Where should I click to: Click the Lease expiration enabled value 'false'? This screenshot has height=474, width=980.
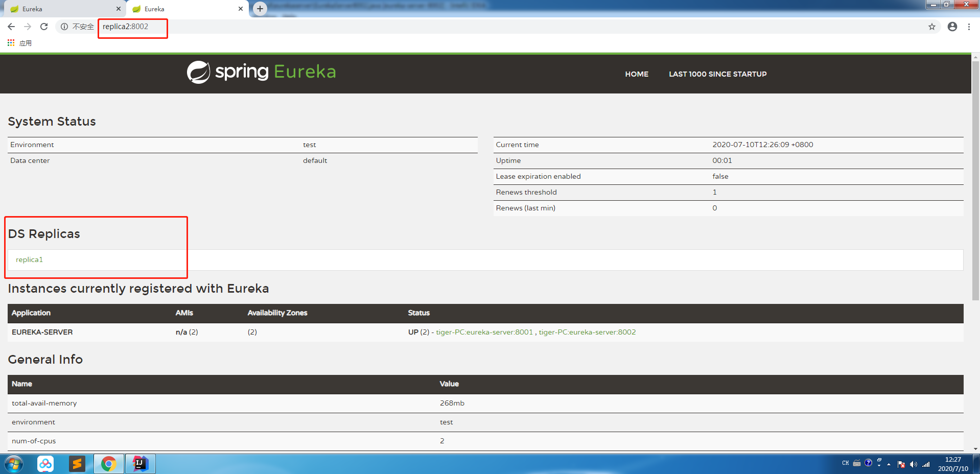click(720, 176)
